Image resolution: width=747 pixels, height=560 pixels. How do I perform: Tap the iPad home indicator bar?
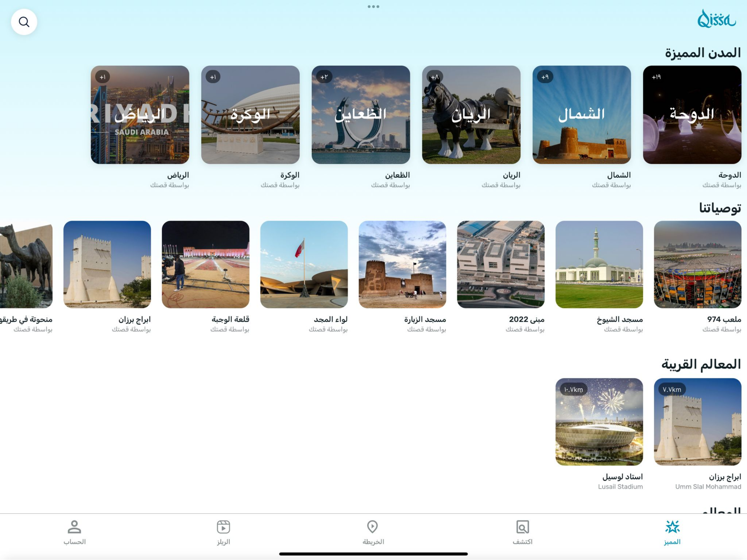(373, 554)
